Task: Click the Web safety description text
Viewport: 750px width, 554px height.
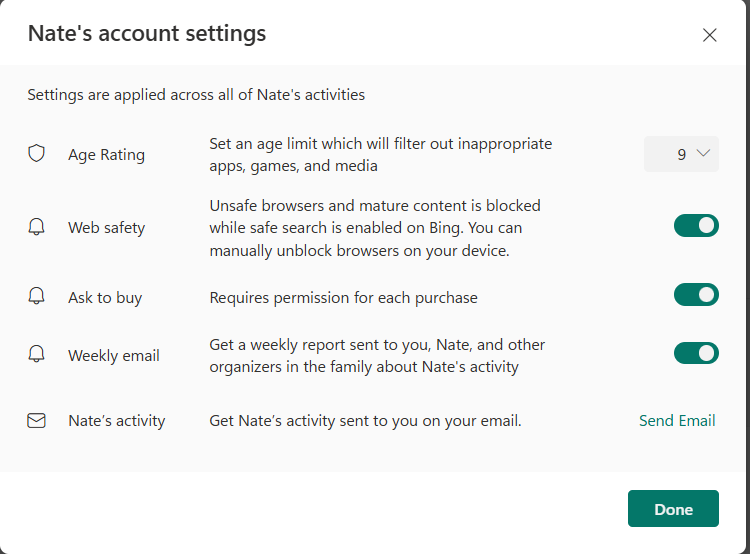Action: click(x=375, y=228)
